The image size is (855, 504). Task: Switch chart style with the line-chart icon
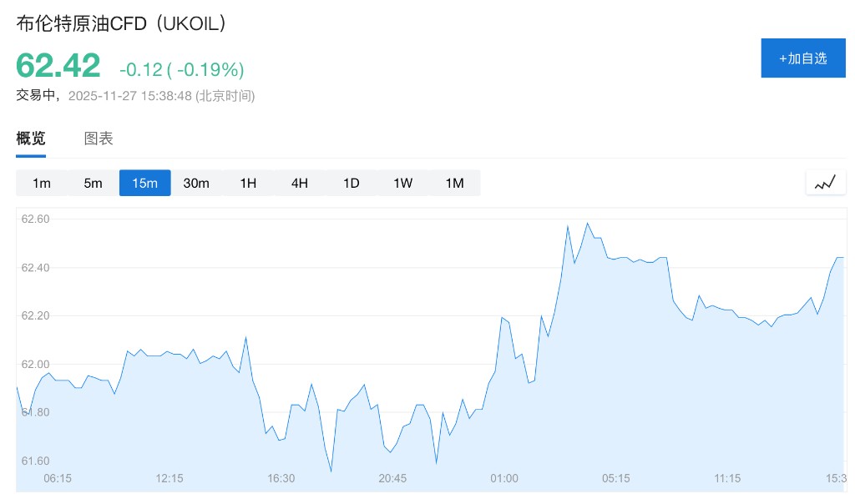[825, 183]
